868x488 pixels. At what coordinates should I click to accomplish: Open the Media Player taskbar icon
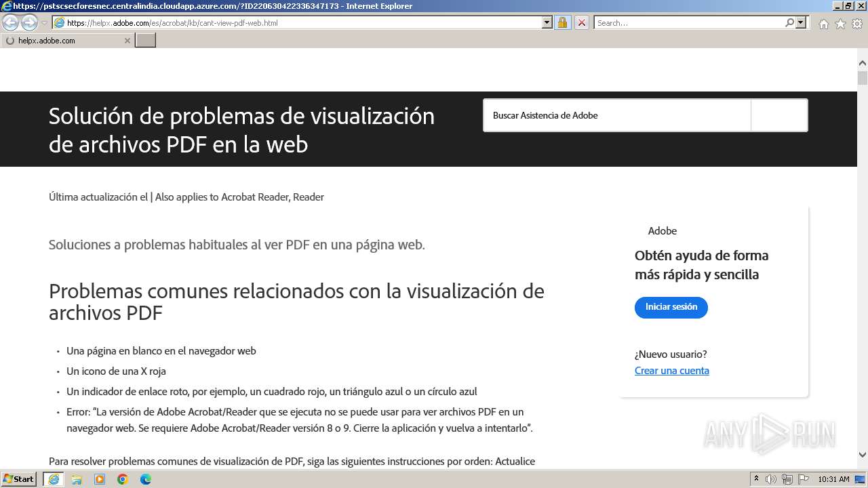click(x=100, y=479)
